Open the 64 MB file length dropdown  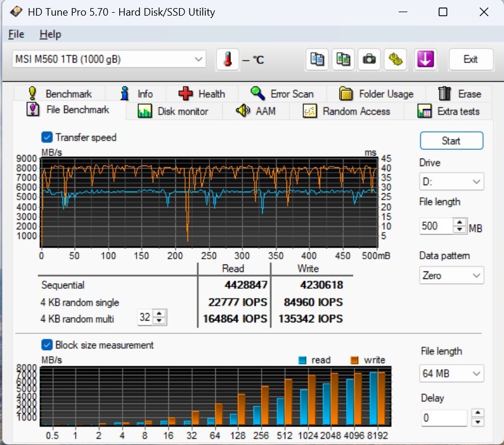[x=451, y=374]
